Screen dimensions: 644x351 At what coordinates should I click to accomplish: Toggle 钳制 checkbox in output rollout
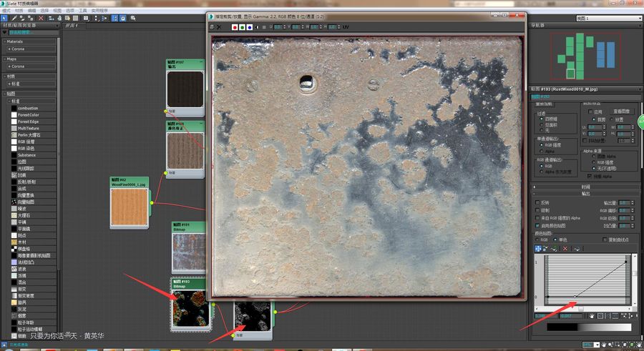(x=537, y=210)
